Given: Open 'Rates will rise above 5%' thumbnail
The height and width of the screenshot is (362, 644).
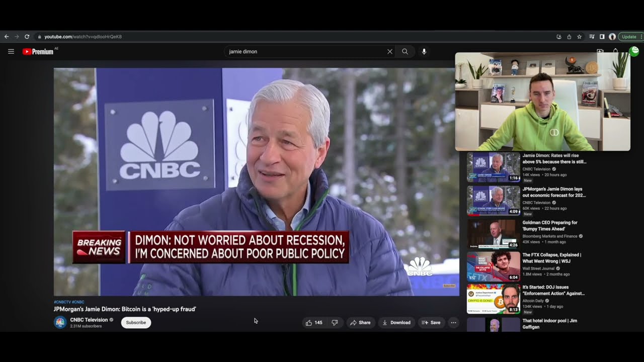Looking at the screenshot, I should 494,167.
